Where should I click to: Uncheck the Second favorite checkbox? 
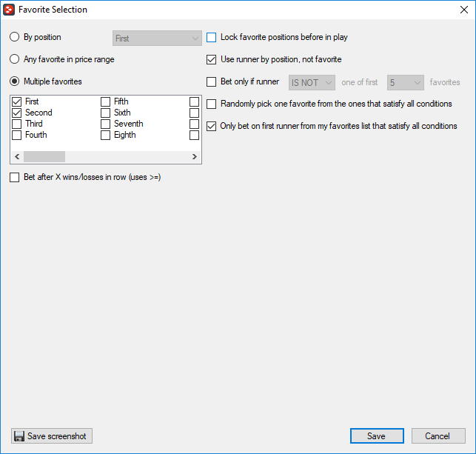pos(17,113)
